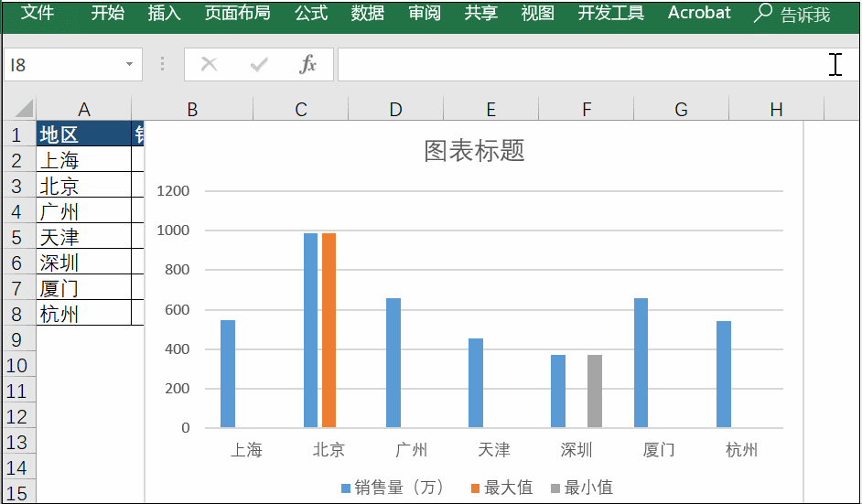Select row 9 header

[18, 339]
